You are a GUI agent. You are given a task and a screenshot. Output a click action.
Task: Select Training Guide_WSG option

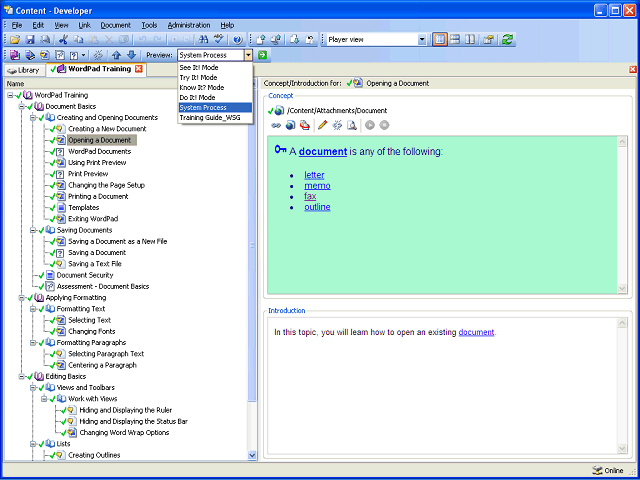(215, 118)
